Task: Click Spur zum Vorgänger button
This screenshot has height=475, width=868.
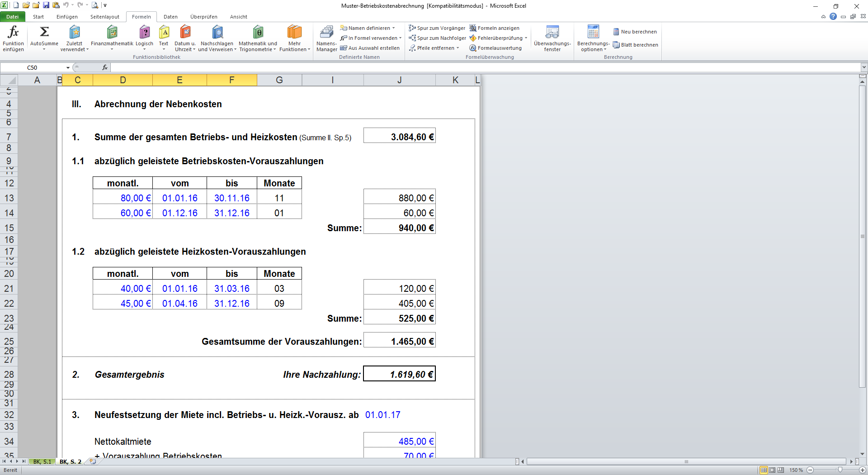Action: pyautogui.click(x=437, y=28)
